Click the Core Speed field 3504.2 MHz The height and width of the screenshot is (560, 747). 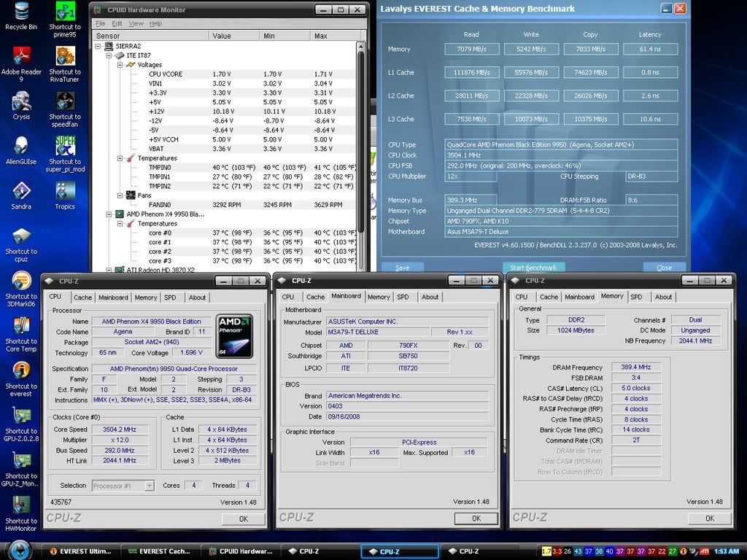coord(120,429)
